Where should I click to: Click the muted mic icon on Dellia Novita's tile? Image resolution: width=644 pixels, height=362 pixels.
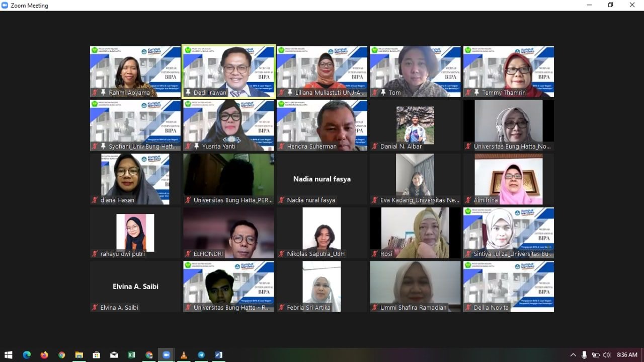coord(468,307)
